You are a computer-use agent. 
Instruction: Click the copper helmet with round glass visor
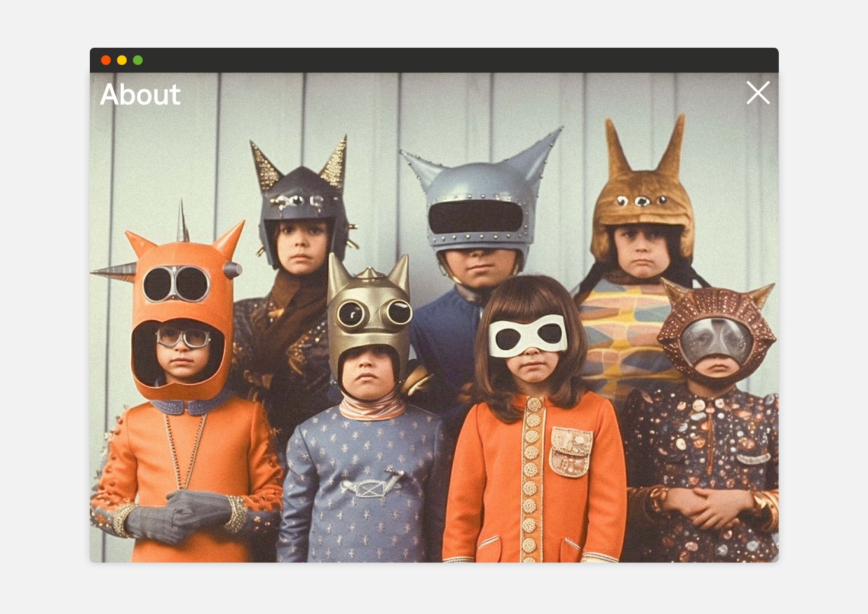715,329
